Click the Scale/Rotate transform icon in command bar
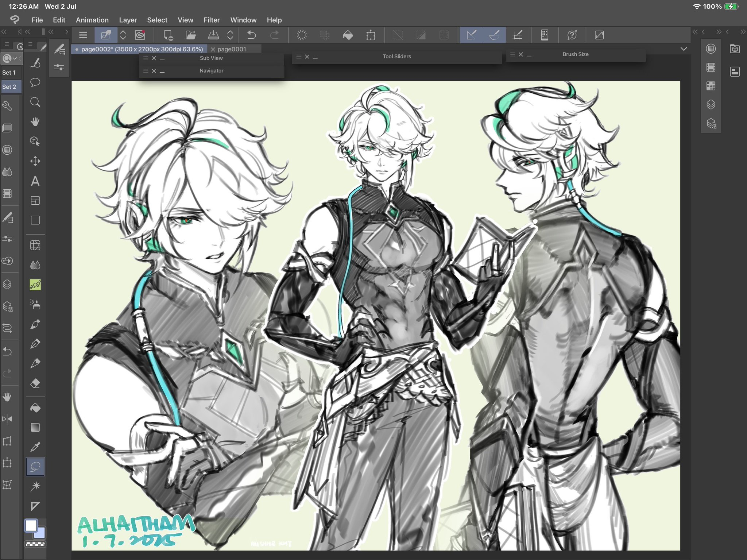747x560 pixels. tap(371, 35)
